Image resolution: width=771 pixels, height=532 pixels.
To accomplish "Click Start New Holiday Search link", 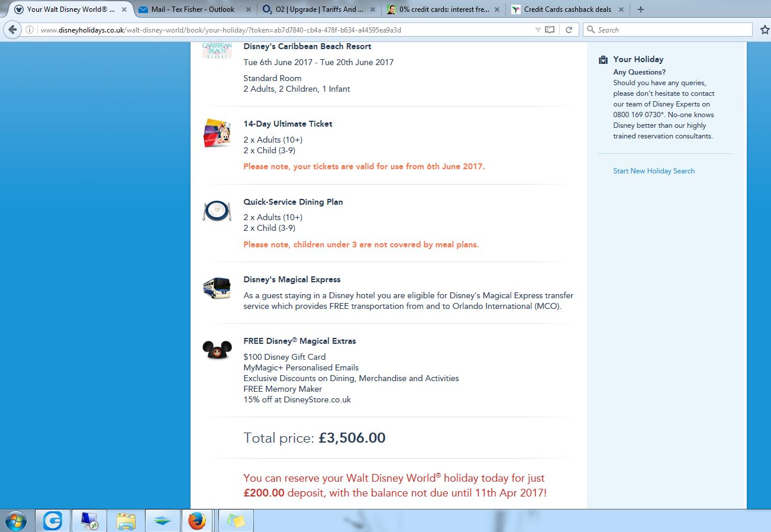I will click(654, 171).
